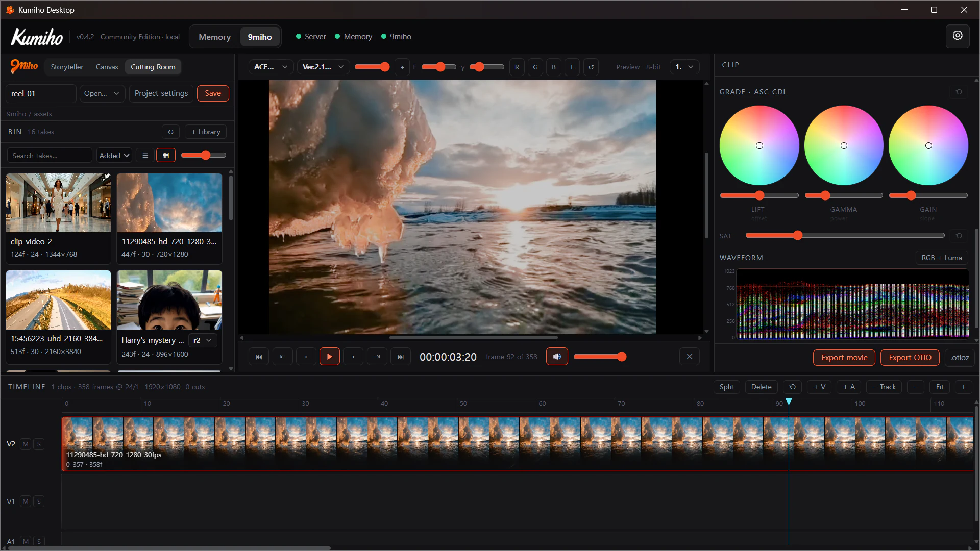Solo track V1
This screenshot has width=980, height=551.
coord(39,502)
